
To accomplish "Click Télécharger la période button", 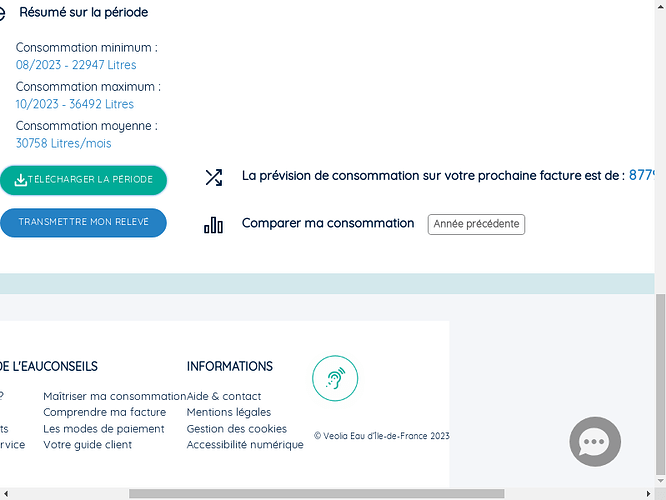I will point(83,180).
